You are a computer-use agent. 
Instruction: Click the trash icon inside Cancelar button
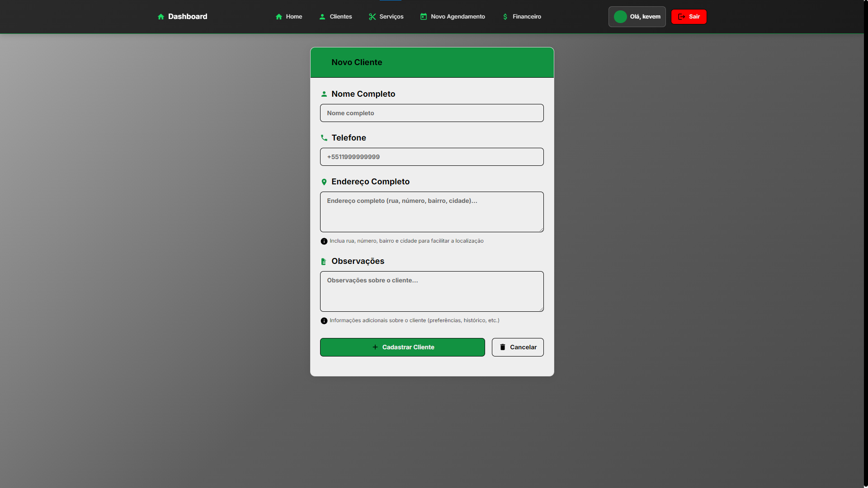(x=503, y=347)
